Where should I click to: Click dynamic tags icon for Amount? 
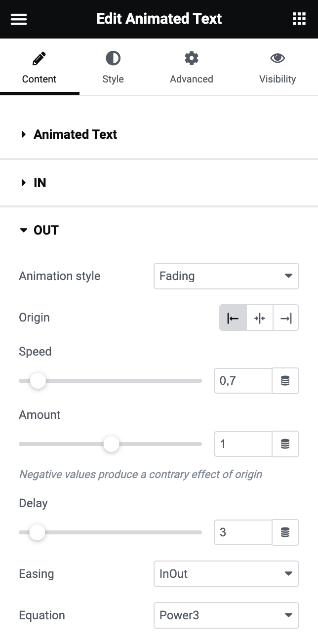point(285,444)
